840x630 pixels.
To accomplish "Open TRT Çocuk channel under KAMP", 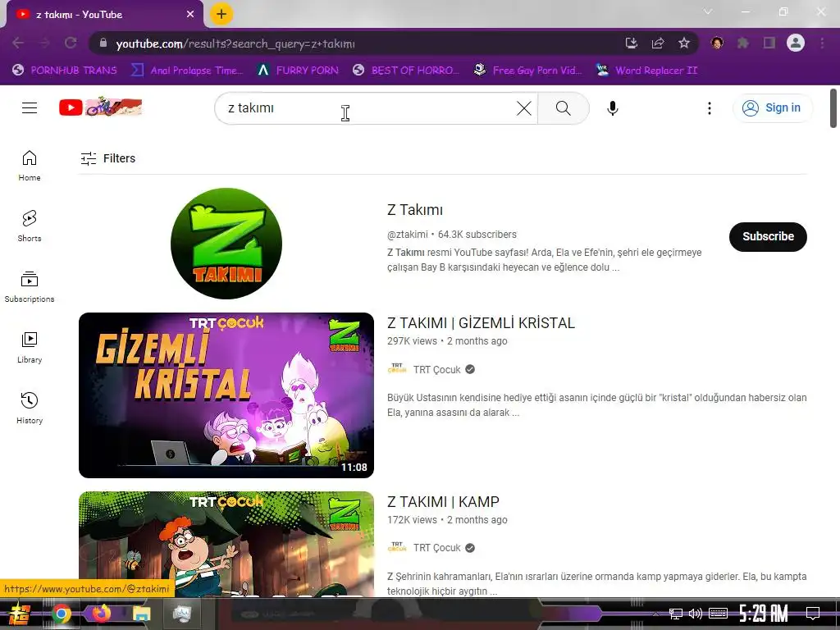I will coord(436,548).
